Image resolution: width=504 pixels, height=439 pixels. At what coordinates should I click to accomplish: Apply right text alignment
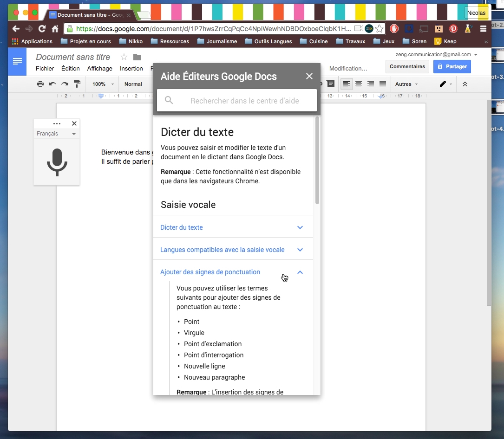coord(371,84)
